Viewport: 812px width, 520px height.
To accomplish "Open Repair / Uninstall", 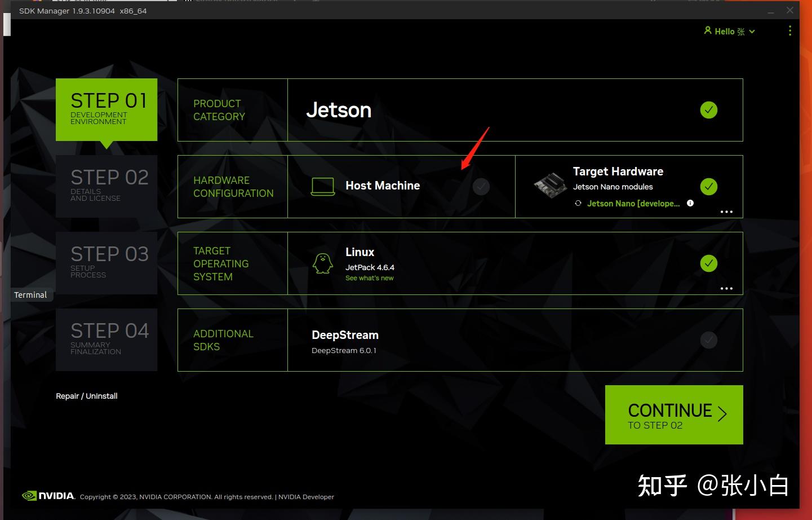I will [x=86, y=395].
